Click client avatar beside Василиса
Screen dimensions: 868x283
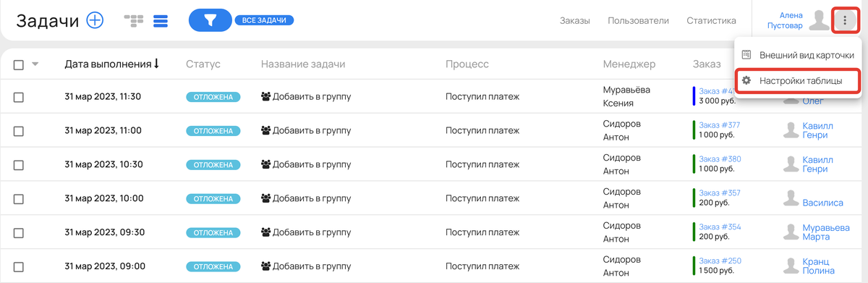(791, 198)
